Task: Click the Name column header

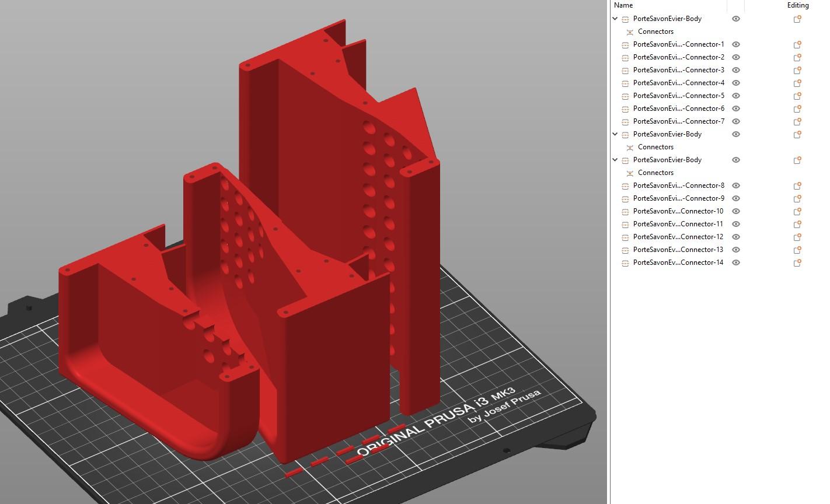Action: tap(623, 5)
